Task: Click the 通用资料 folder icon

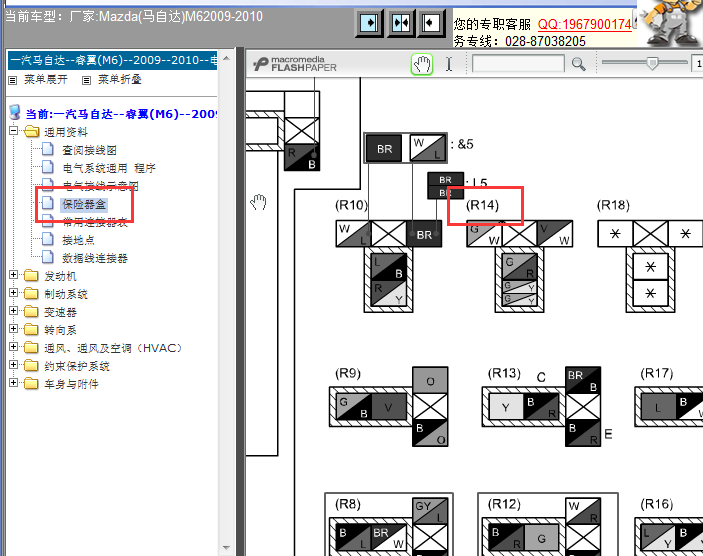Action: tap(31, 131)
